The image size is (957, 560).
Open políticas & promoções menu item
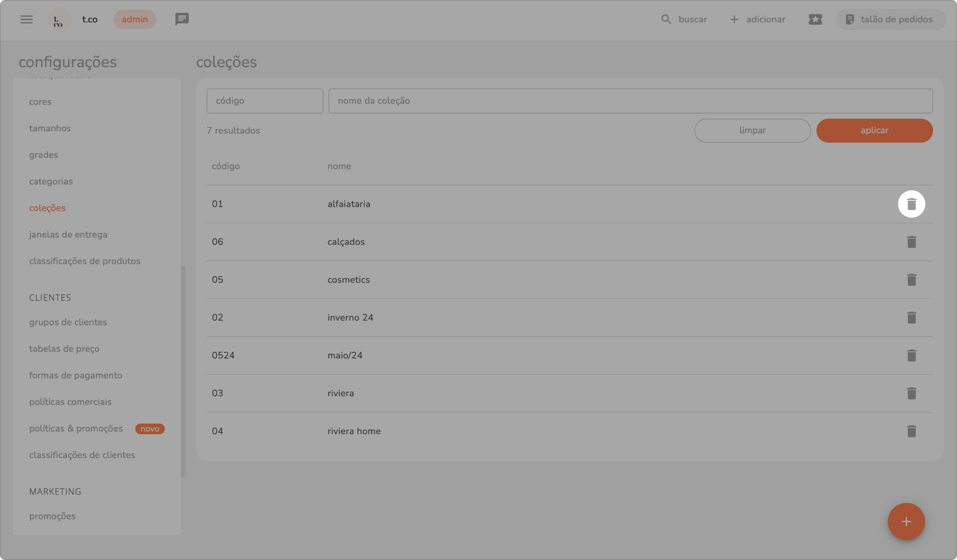[76, 429]
